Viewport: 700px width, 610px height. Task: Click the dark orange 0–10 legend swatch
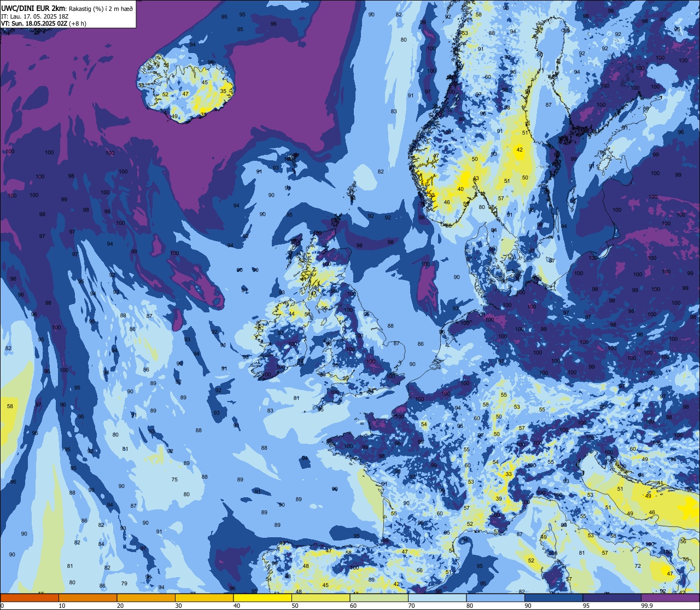30,597
